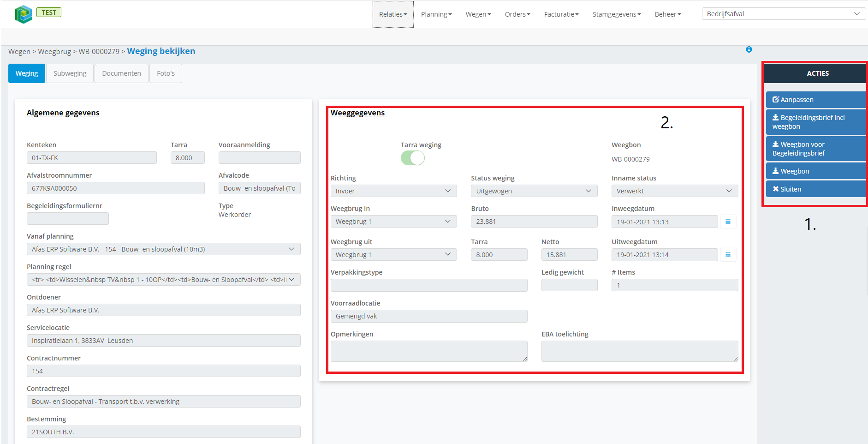The image size is (868, 444).
Task: Click the Kenteken field 01-TX-FK
Action: click(x=92, y=158)
